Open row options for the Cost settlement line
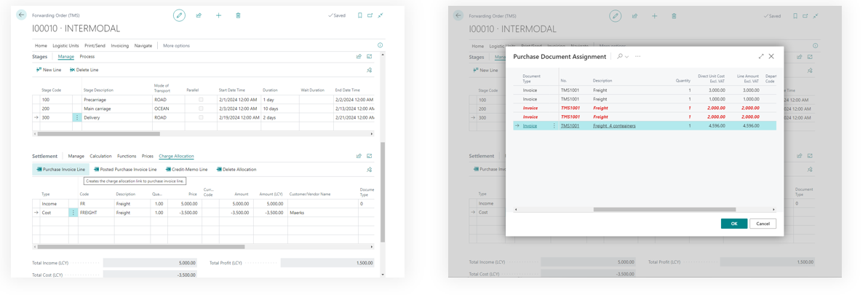Image resolution: width=868 pixels, height=295 pixels. [73, 213]
